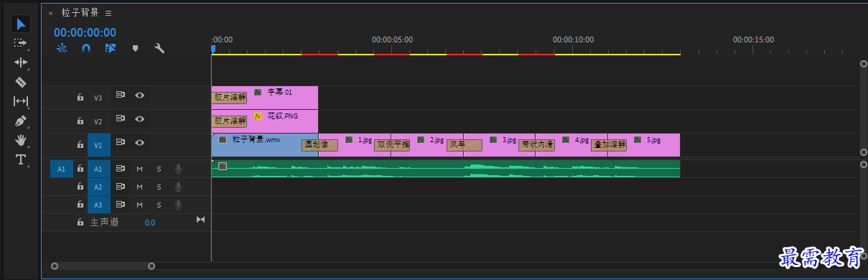868x280 pixels.
Task: Toggle timeline Snap magnet icon
Action: [86, 49]
